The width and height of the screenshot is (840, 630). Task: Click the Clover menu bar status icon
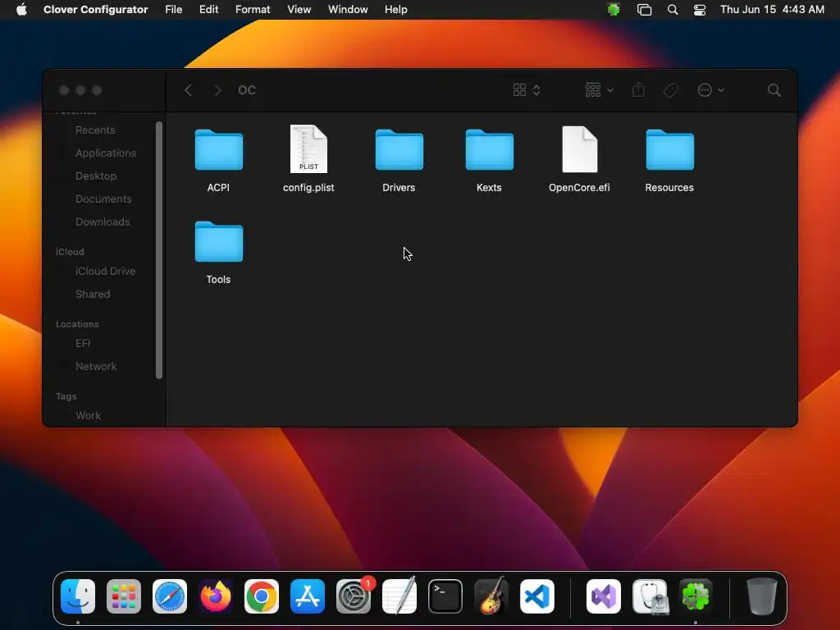[x=614, y=10]
